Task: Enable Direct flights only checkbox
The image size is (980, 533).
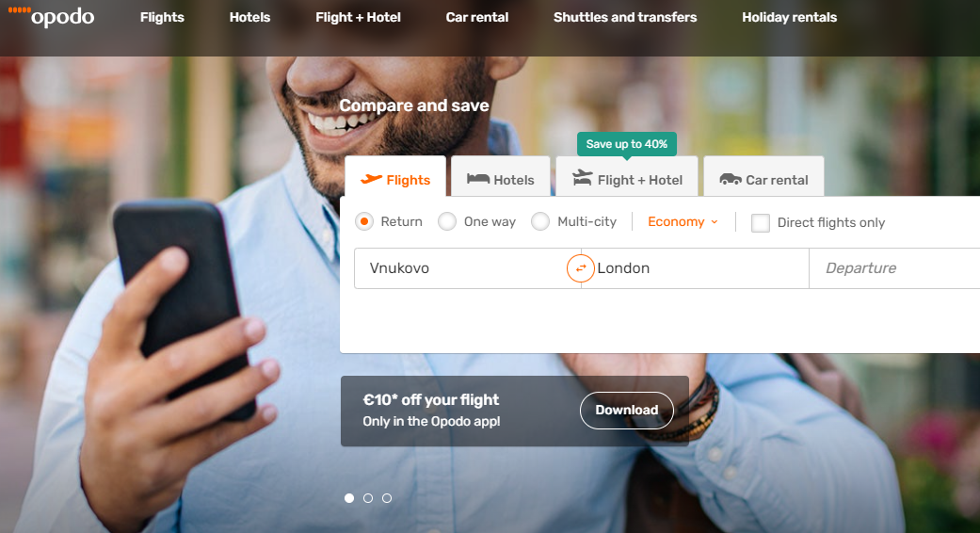Action: tap(760, 222)
